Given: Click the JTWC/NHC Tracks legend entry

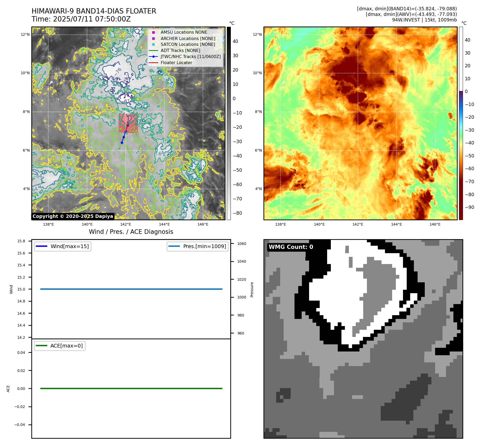Looking at the screenshot, I should [x=185, y=56].
